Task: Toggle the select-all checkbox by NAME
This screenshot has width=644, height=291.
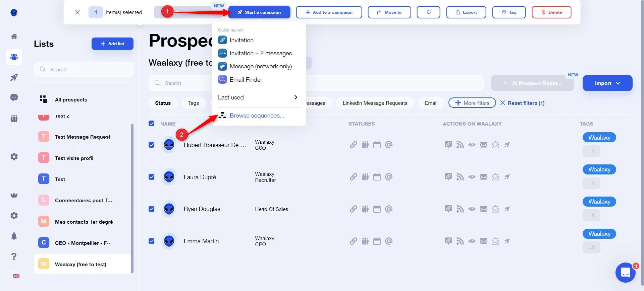Action: [152, 124]
